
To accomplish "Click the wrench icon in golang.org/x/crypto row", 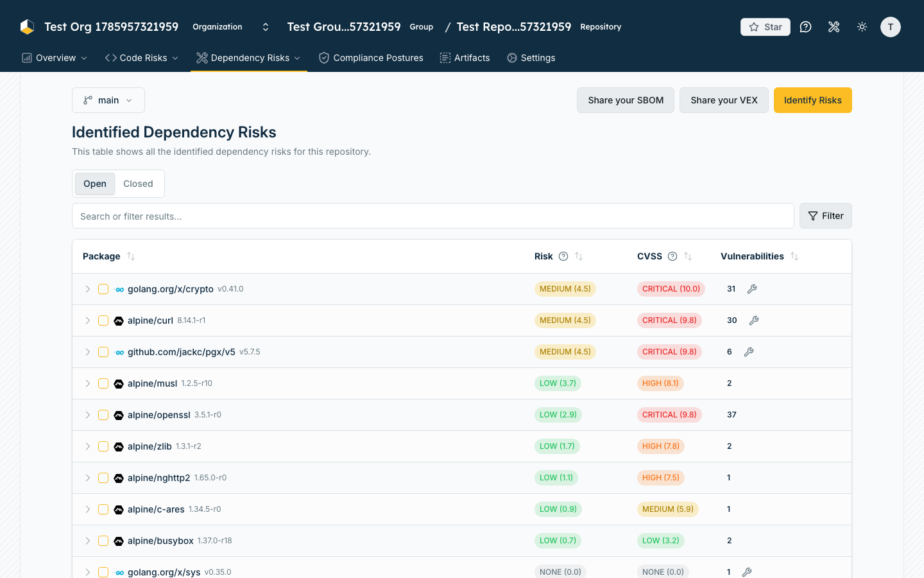I will (x=752, y=289).
